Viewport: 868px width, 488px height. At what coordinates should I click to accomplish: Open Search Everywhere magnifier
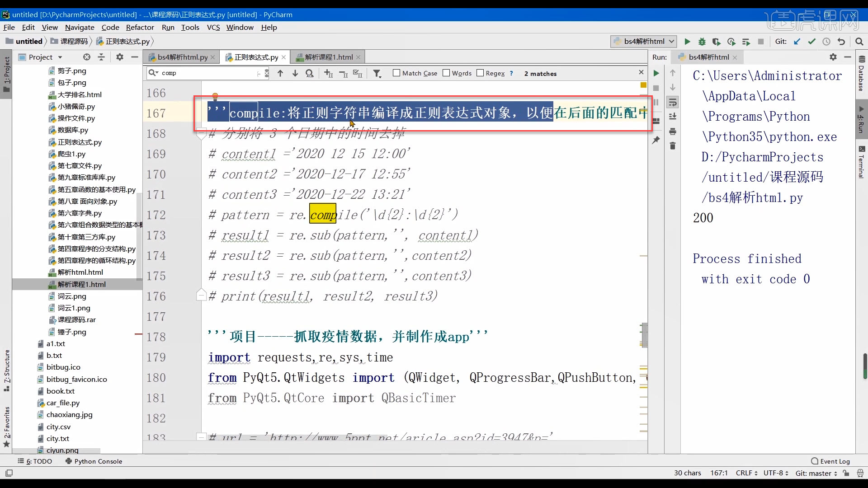tap(859, 42)
